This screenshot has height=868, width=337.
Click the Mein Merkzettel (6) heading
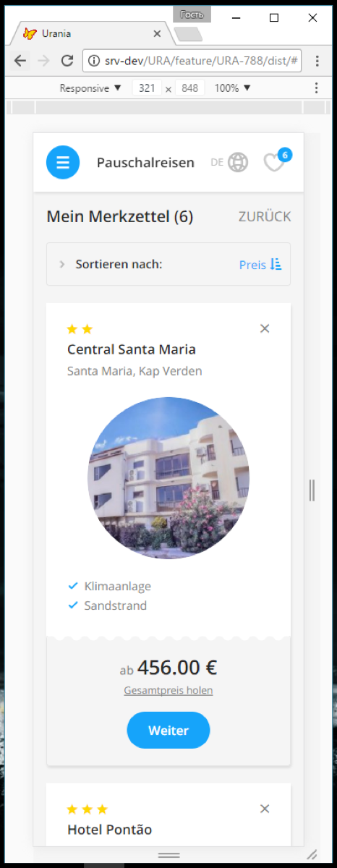tap(120, 216)
